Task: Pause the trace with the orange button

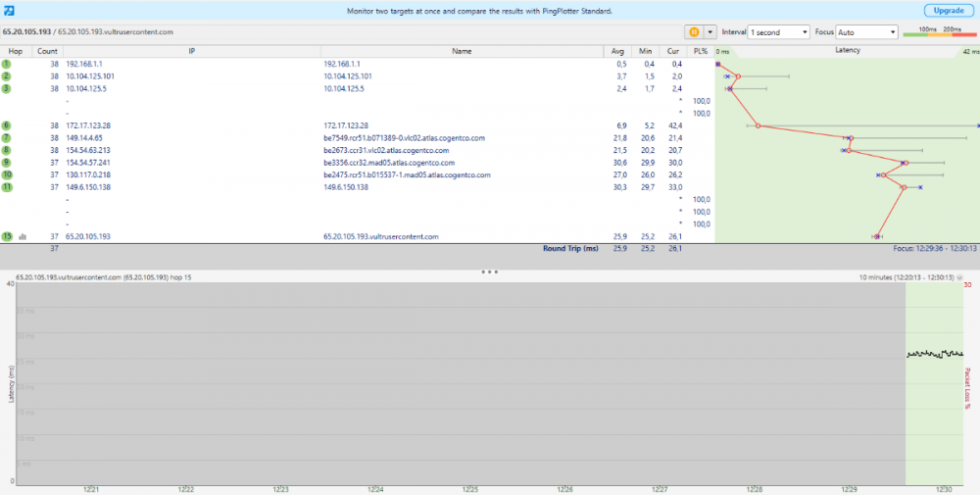Action: pos(694,32)
